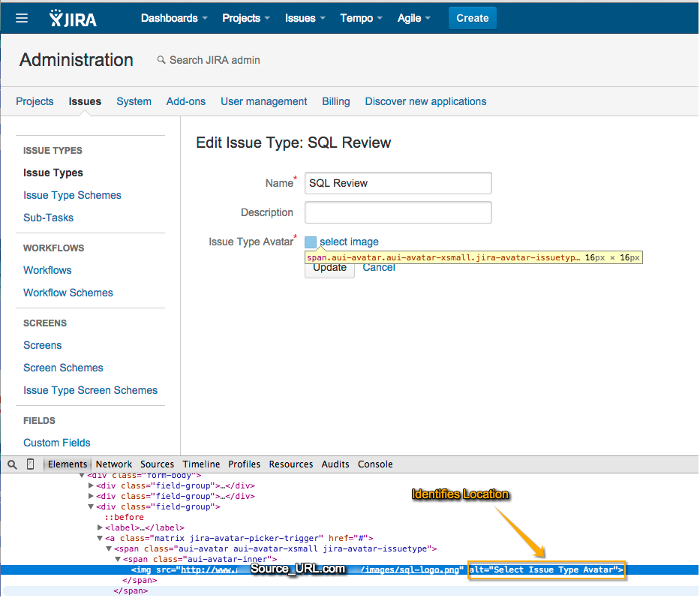The width and height of the screenshot is (700, 604).
Task: Open Issue Type Schemes link
Action: [72, 195]
